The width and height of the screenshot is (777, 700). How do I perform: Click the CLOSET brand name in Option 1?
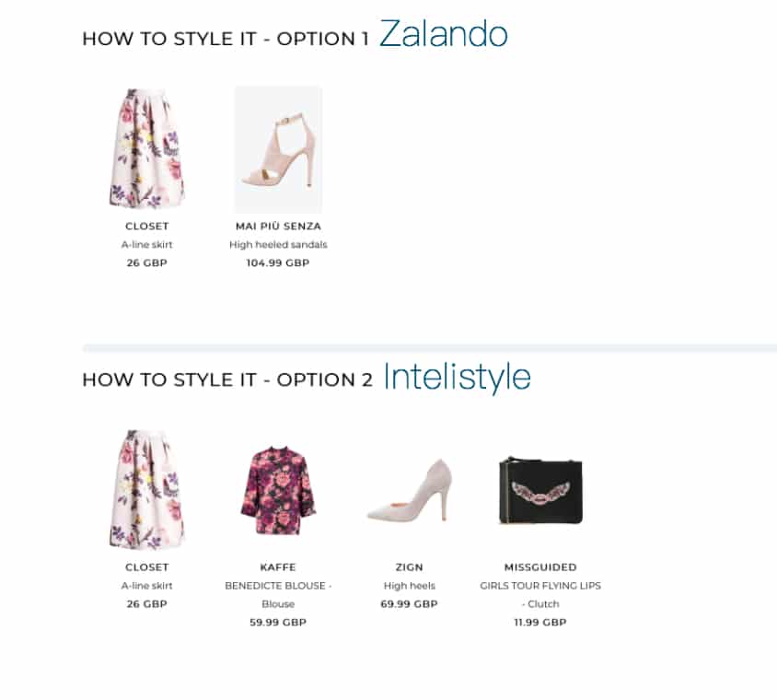146,226
